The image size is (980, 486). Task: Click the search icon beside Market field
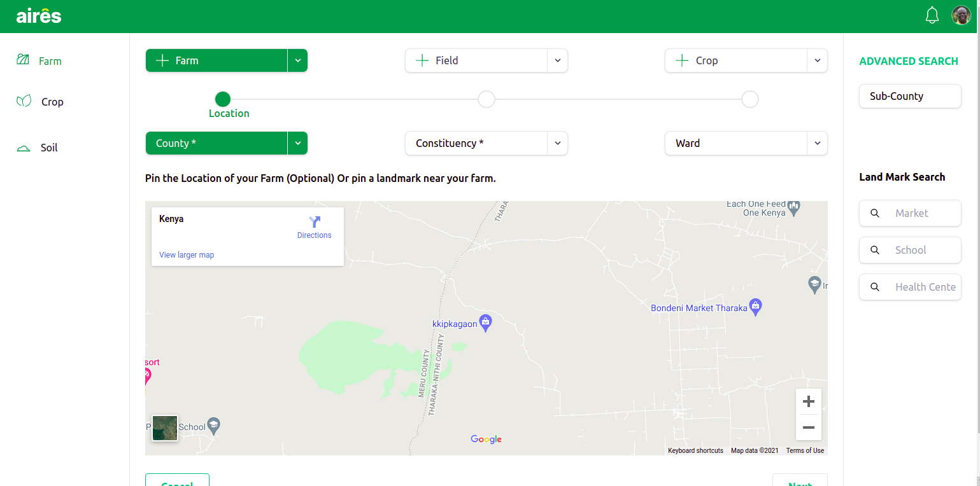pos(875,213)
